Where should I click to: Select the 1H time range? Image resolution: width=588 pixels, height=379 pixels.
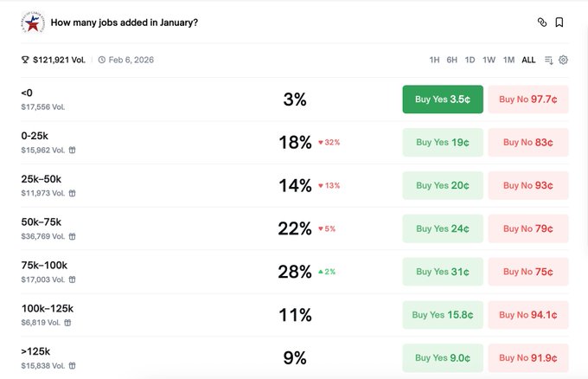click(434, 60)
